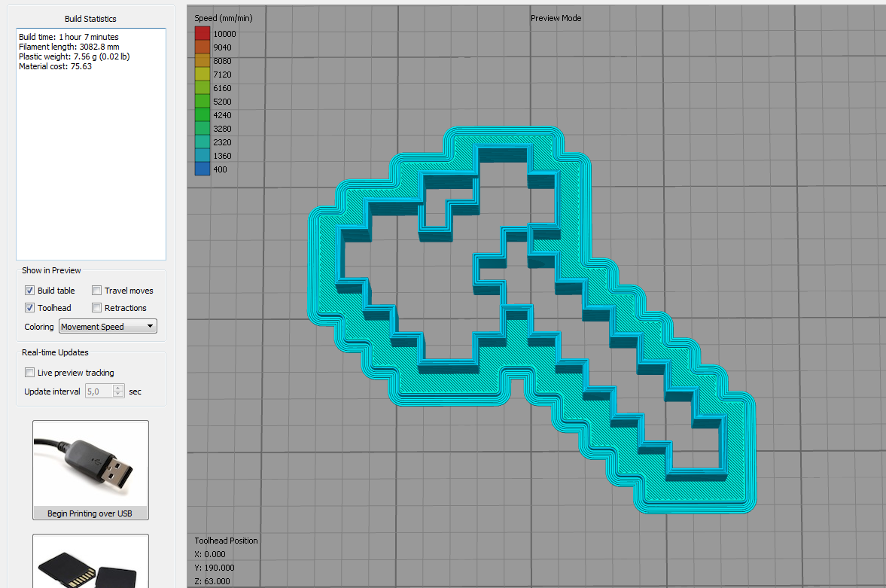This screenshot has height=588, width=886.
Task: Click the 'Z: 63.000' toolhead coordinate
Action: (x=212, y=581)
